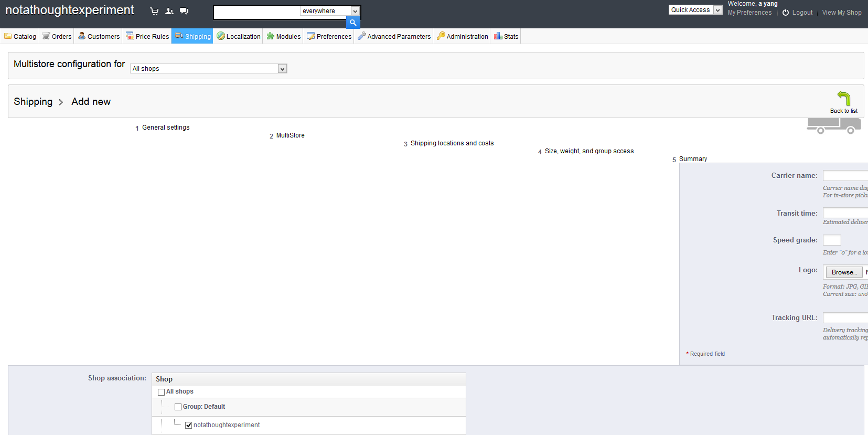Tick the Group: Default checkbox
This screenshot has width=868, height=435.
click(178, 407)
